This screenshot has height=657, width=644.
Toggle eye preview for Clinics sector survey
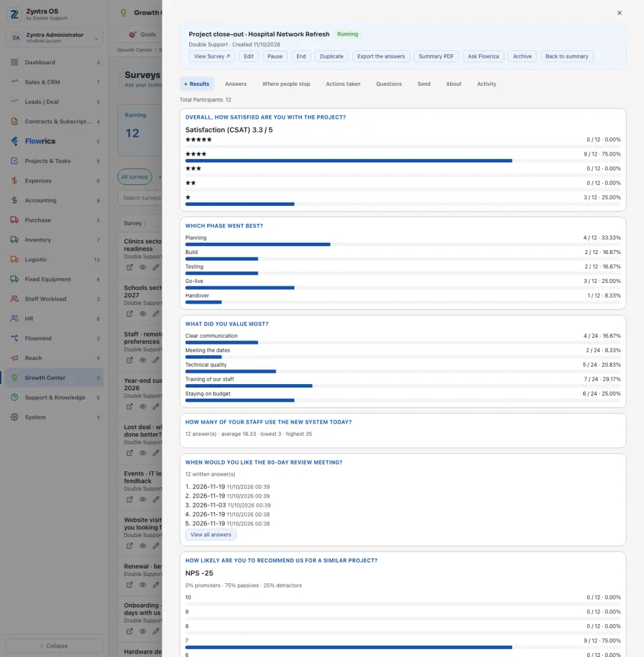(x=142, y=267)
